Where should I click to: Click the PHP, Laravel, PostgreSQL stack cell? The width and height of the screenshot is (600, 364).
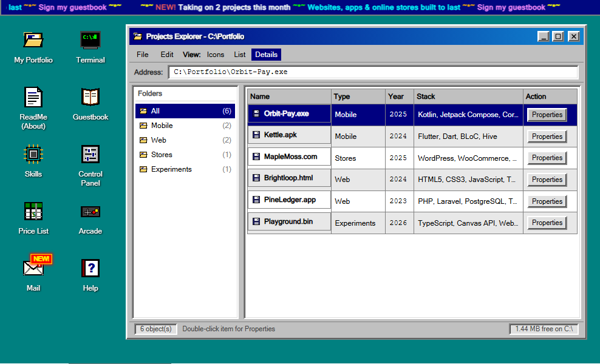click(468, 201)
